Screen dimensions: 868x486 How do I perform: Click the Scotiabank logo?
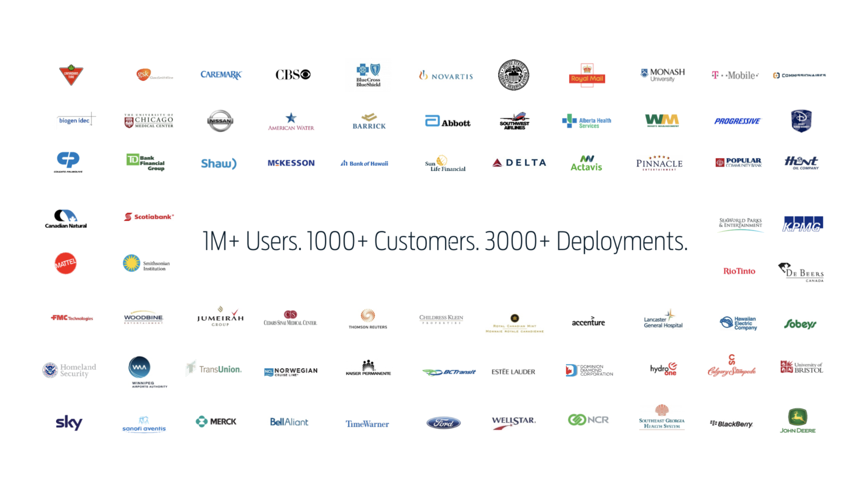[x=149, y=217]
